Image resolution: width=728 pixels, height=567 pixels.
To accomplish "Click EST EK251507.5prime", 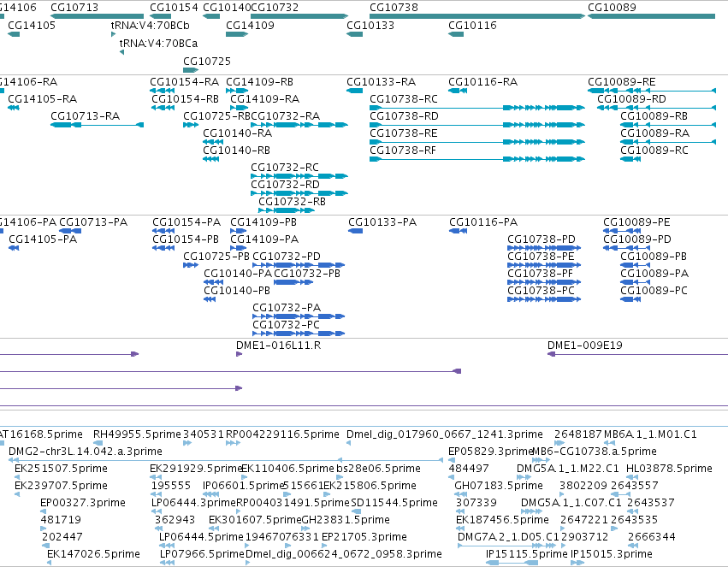I will pos(61,469).
